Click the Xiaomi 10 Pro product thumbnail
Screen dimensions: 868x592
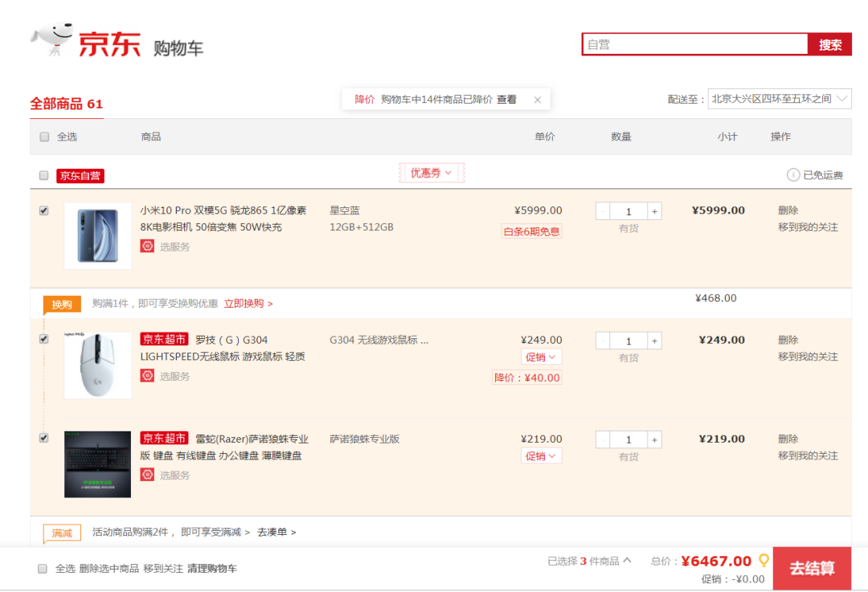(x=98, y=235)
